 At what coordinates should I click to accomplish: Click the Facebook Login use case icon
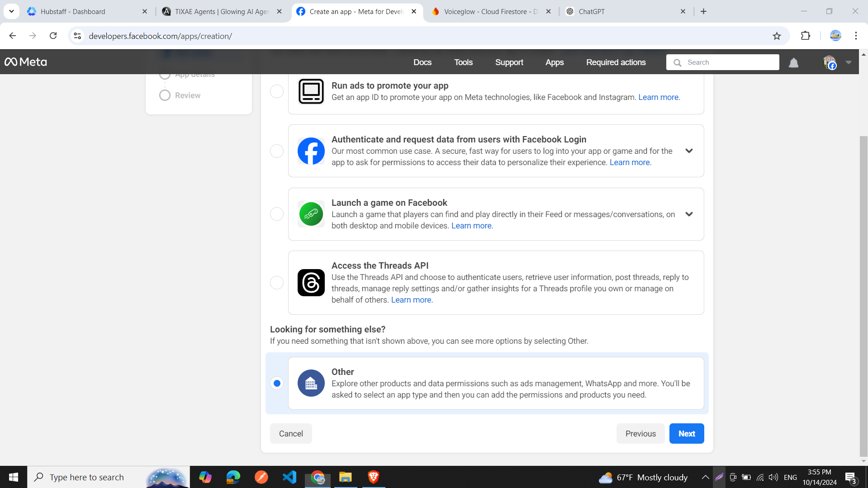click(311, 151)
